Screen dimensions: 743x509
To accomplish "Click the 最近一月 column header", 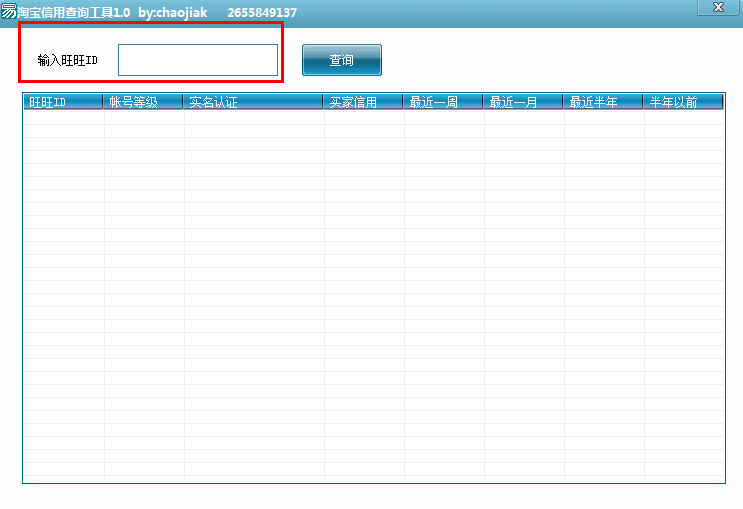I will tap(523, 102).
